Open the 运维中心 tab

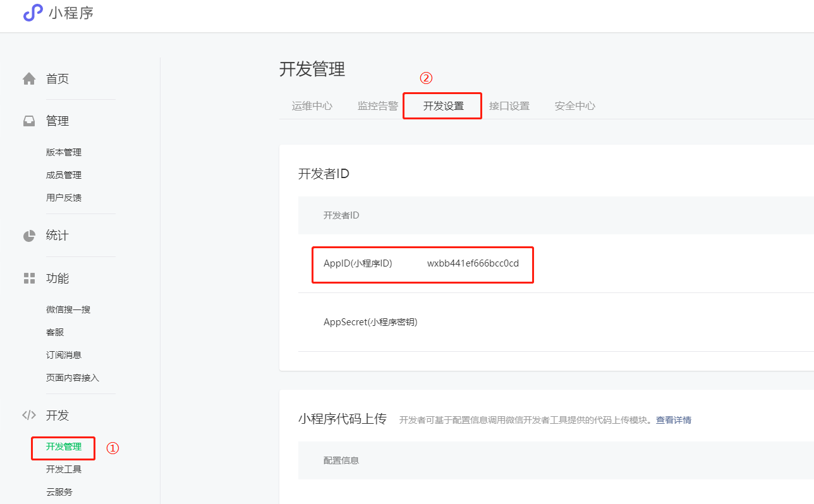tap(312, 106)
